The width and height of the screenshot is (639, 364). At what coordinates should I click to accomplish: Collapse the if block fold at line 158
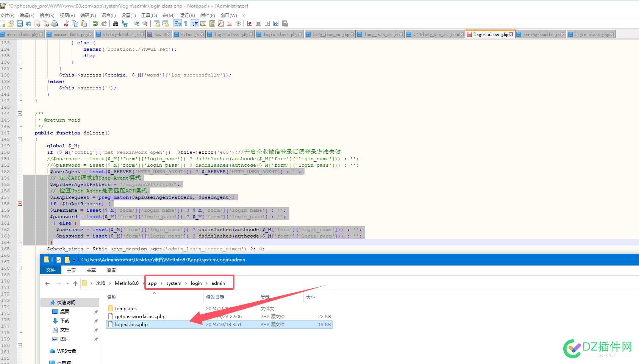tap(20, 203)
